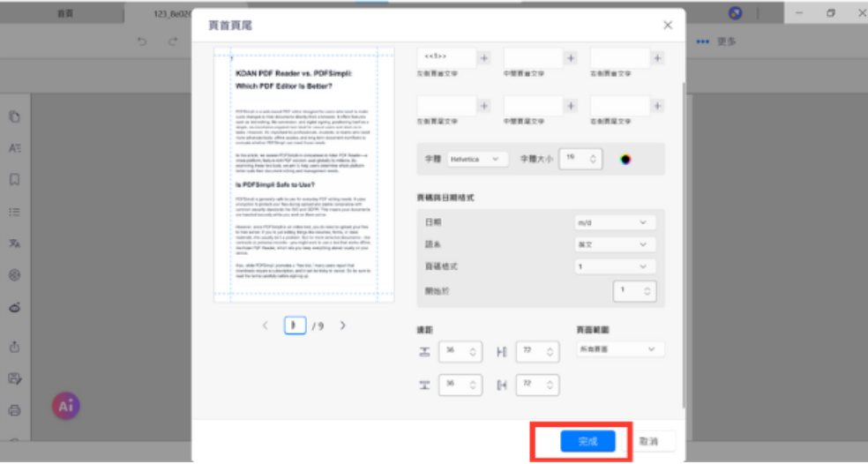Click the dialog's vertical scrollbar
Image resolution: width=868 pixels, height=464 pixels.
click(x=683, y=246)
